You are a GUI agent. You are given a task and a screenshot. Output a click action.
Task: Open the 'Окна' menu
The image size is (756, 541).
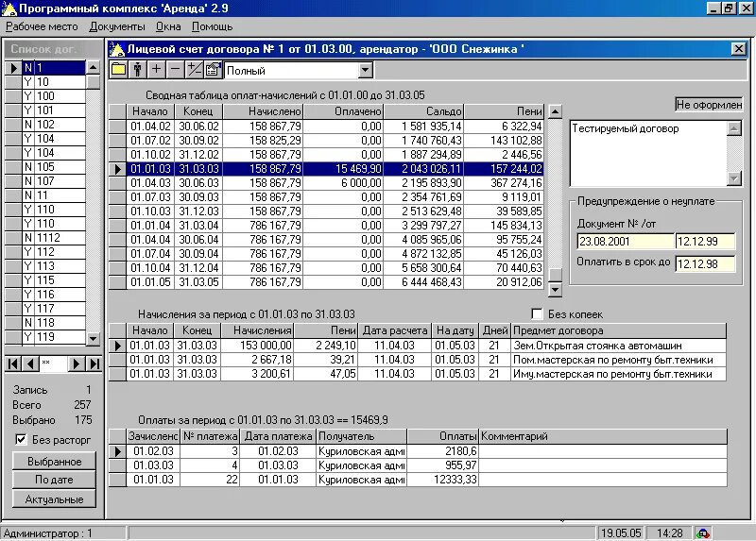(x=168, y=26)
